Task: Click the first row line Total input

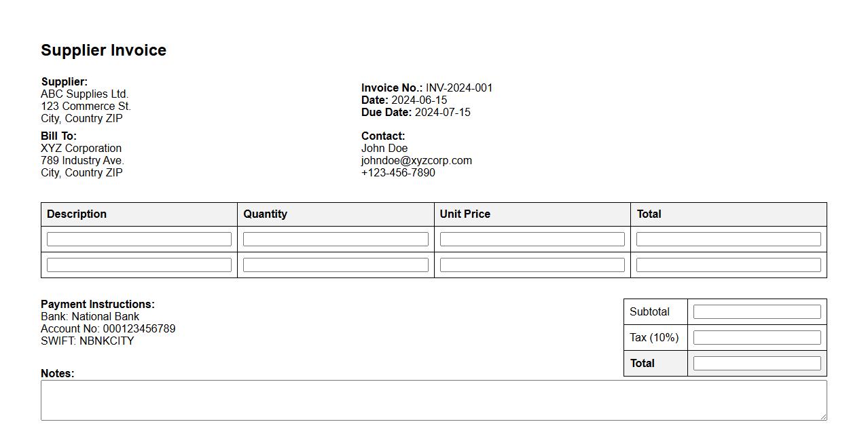Action: pyautogui.click(x=728, y=239)
